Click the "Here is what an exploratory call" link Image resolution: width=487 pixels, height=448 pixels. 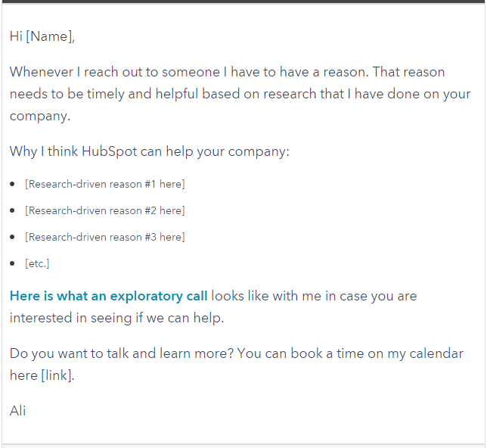click(x=108, y=296)
